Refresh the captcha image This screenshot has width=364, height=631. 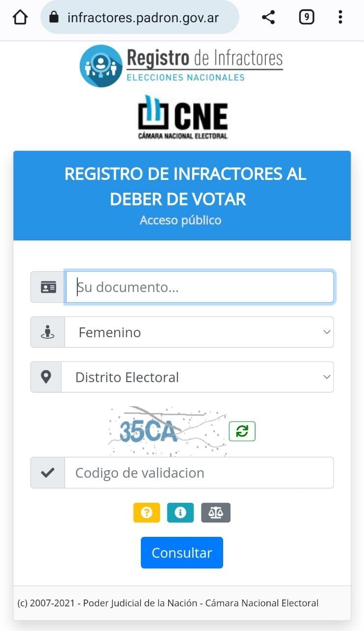click(x=242, y=431)
